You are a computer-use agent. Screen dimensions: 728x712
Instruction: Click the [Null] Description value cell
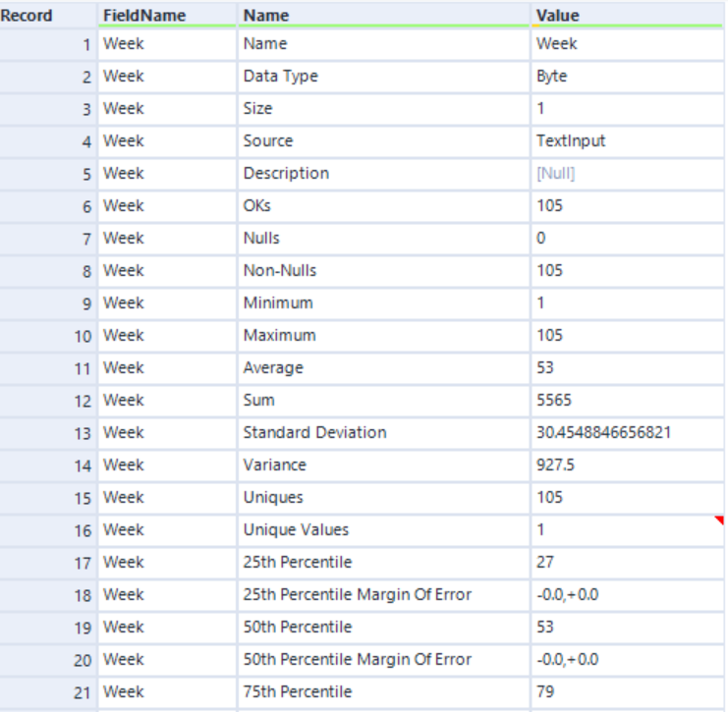(555, 173)
